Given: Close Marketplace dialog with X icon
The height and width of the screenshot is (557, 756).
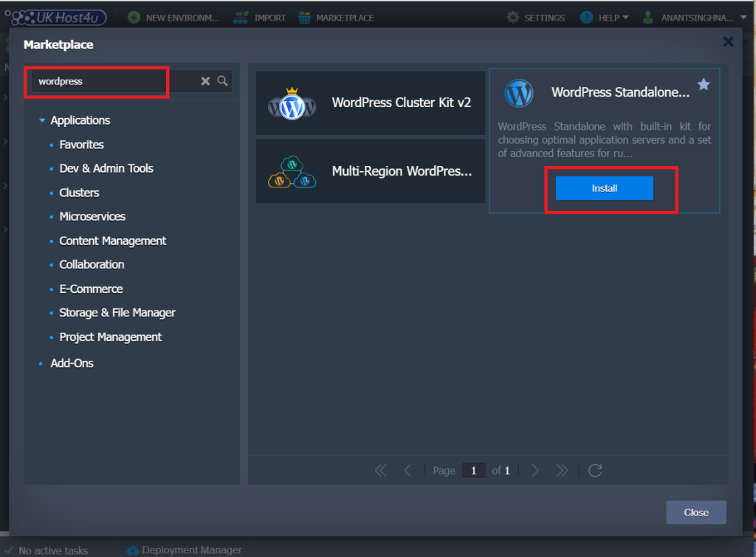Looking at the screenshot, I should pyautogui.click(x=728, y=42).
